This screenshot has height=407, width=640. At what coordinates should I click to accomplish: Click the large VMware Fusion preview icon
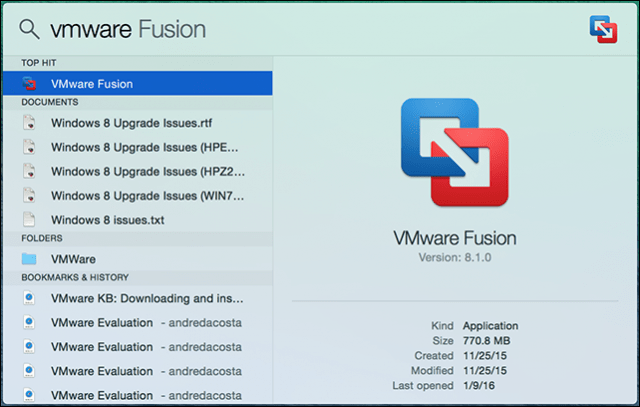[455, 152]
